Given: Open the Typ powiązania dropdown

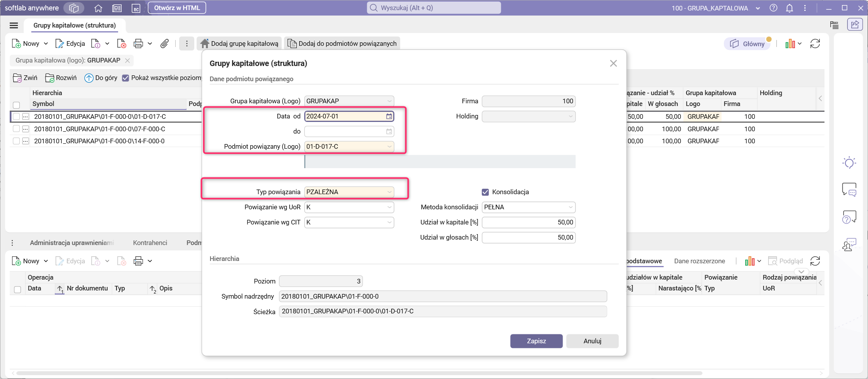Looking at the screenshot, I should coord(389,192).
